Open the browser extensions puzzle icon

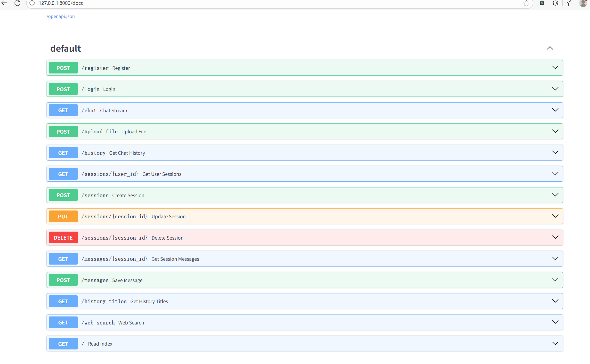pyautogui.click(x=555, y=3)
